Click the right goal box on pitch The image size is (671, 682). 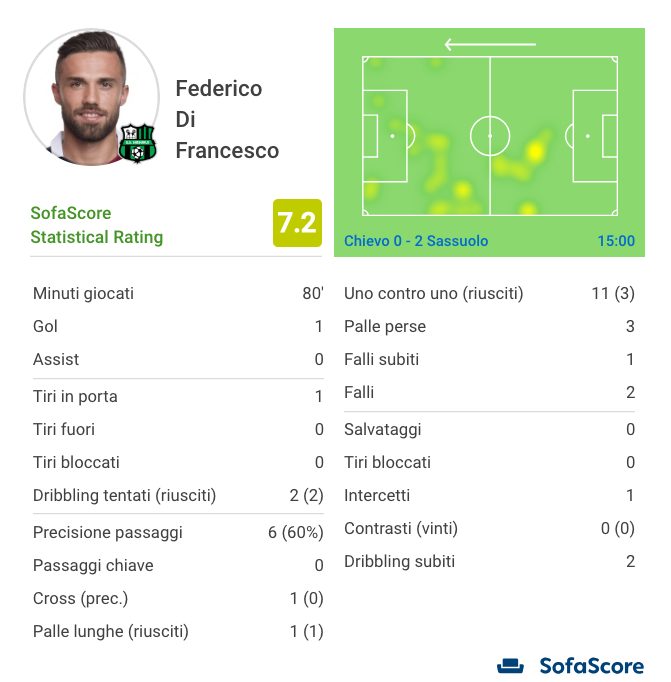click(x=610, y=136)
